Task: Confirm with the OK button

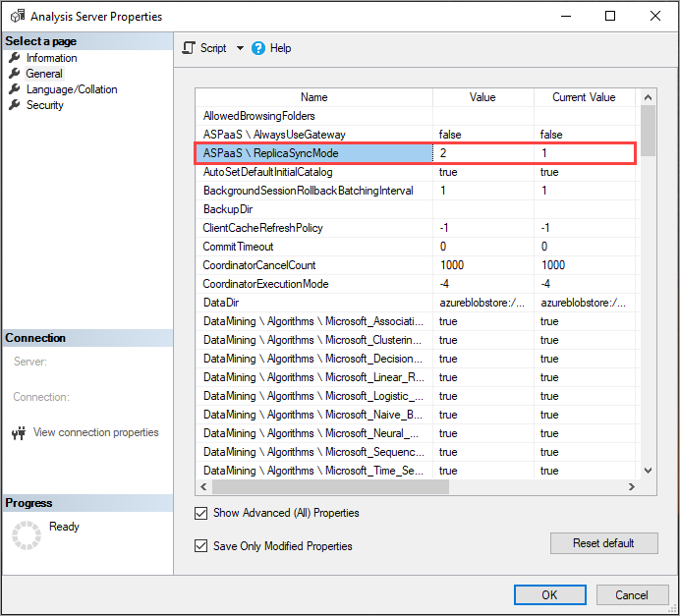Action: (x=550, y=594)
